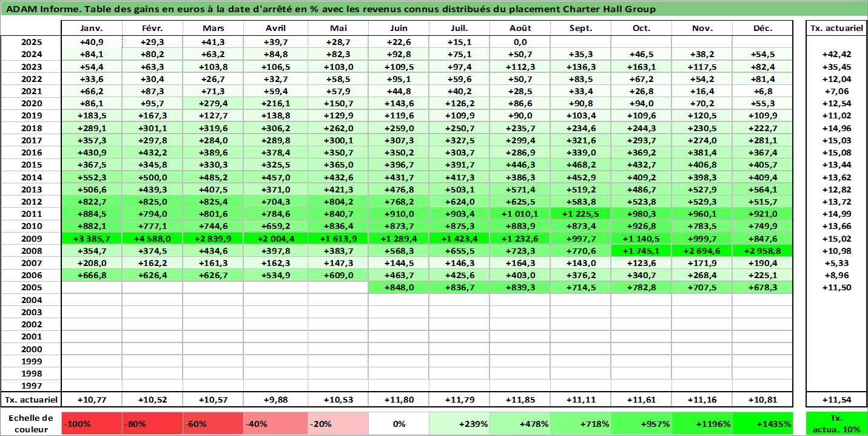Image resolution: width=868 pixels, height=436 pixels.
Task: Click the 2025 year row label
Action: (31, 42)
